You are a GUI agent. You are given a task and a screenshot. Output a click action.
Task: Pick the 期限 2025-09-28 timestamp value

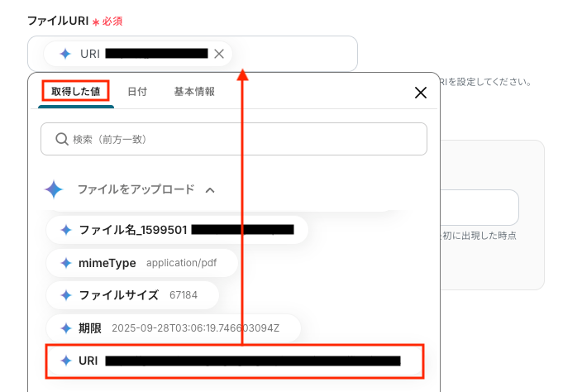click(174, 328)
